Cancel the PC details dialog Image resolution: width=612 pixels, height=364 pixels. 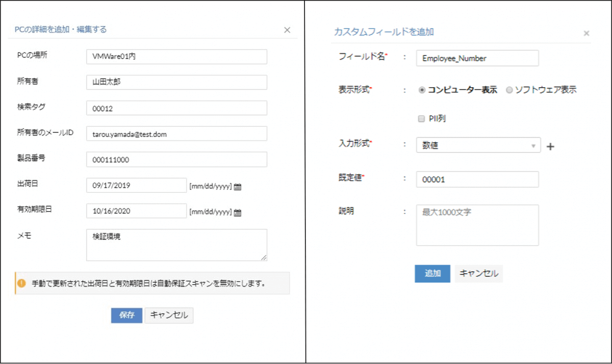[x=169, y=315]
